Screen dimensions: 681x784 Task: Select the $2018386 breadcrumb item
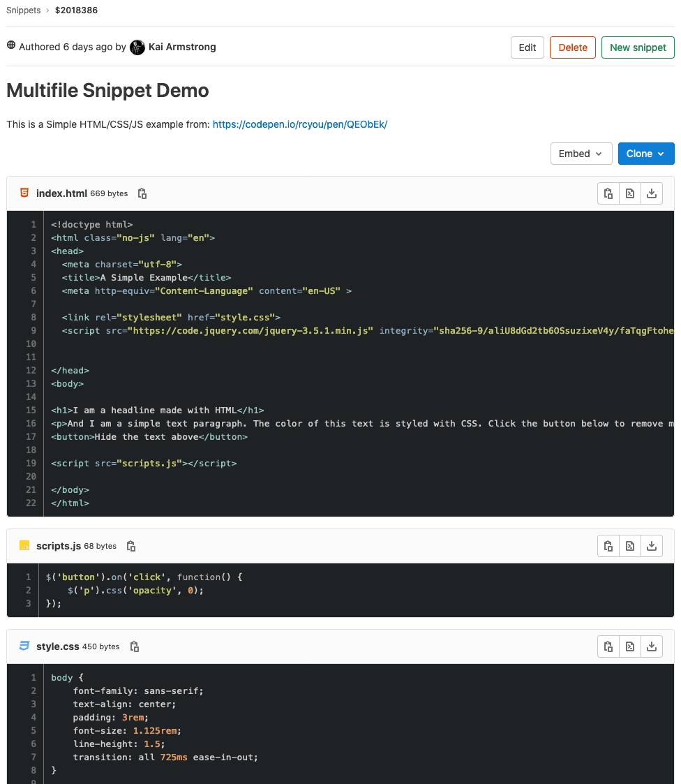click(x=76, y=10)
